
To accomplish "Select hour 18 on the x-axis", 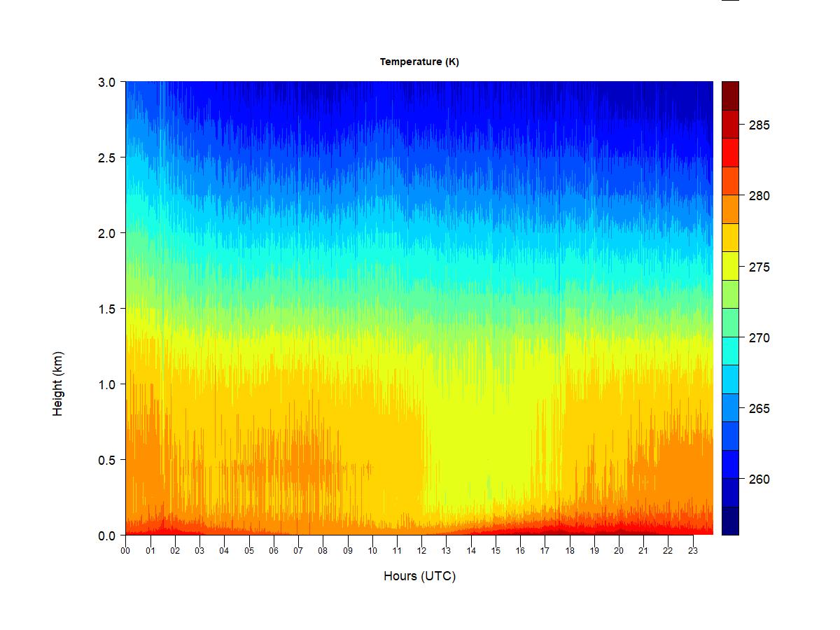I will [x=570, y=550].
